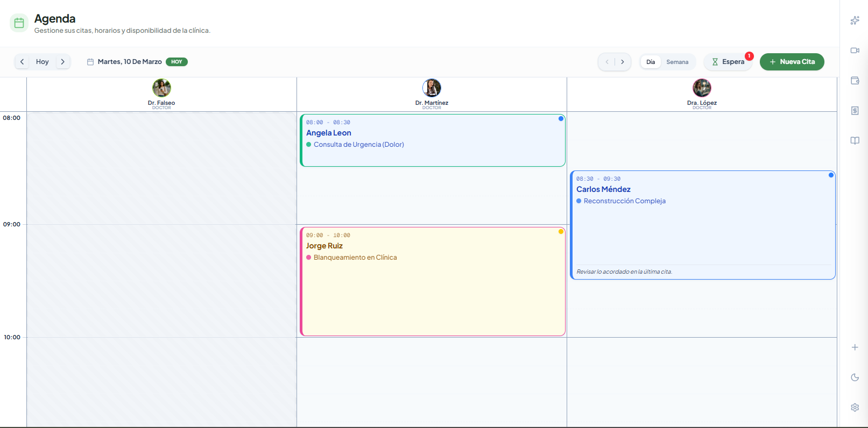Click the '09:00 - 10:00' time label
Viewport: 868px width, 428px height.
328,236
